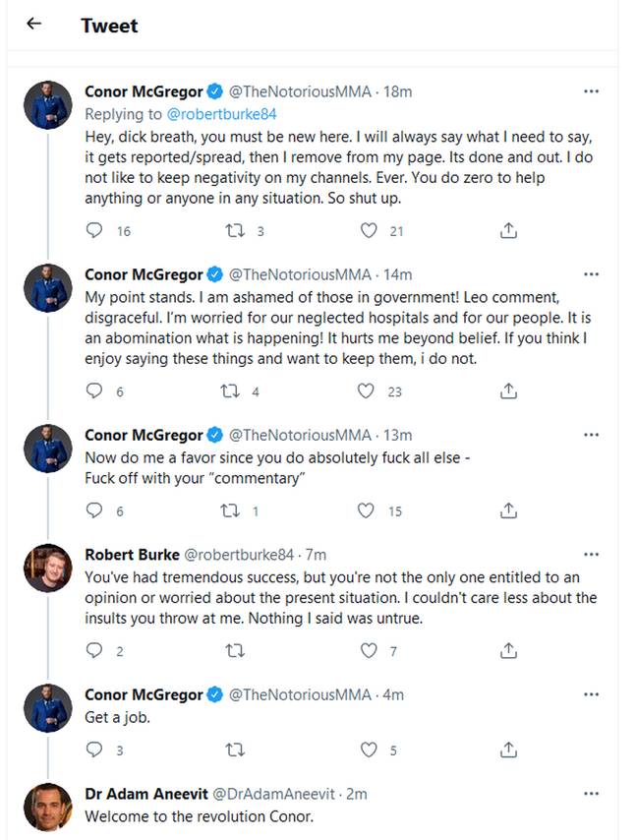Like Robert Burke's tweet with 7 likes
The image size is (637, 840).
tap(369, 650)
